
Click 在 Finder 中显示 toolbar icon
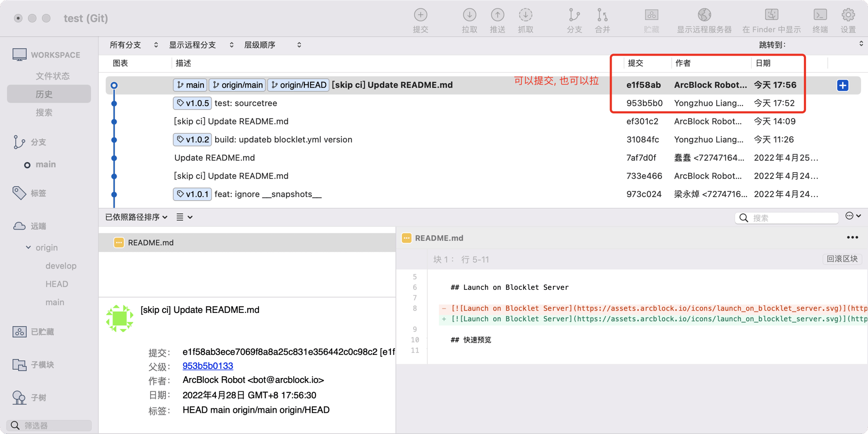[x=771, y=15]
